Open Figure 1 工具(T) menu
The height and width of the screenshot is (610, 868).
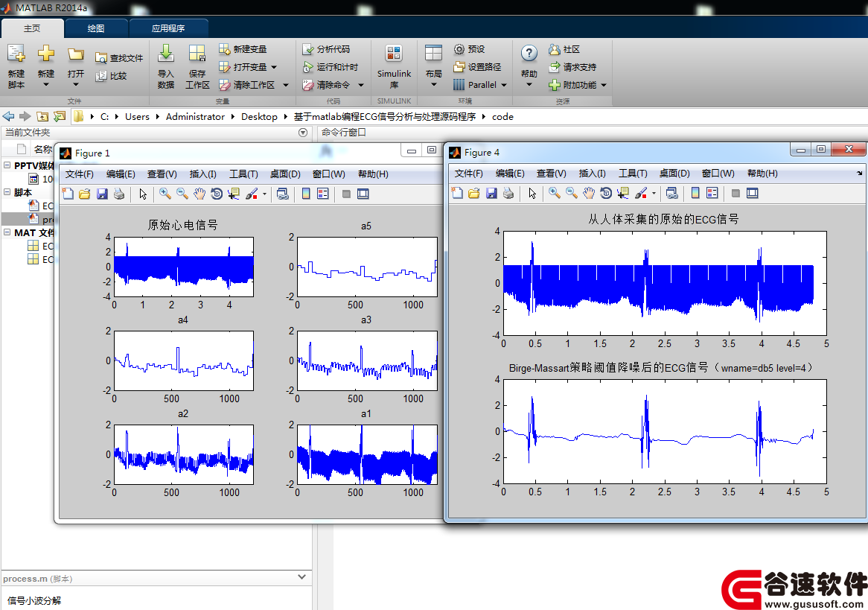tap(243, 174)
